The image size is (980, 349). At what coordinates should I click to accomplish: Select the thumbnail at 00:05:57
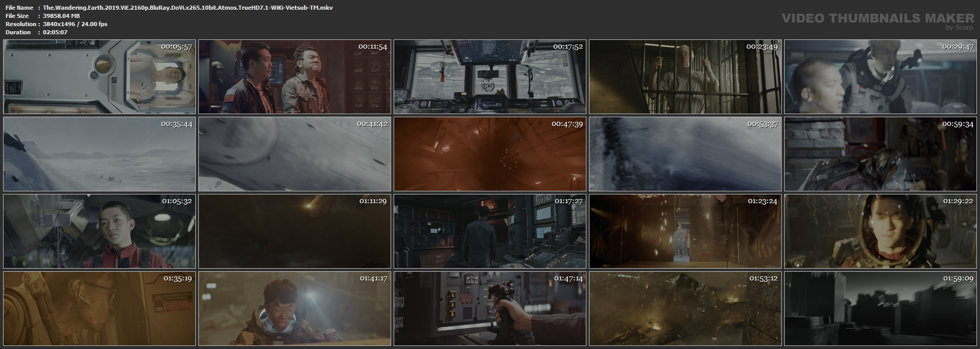100,77
